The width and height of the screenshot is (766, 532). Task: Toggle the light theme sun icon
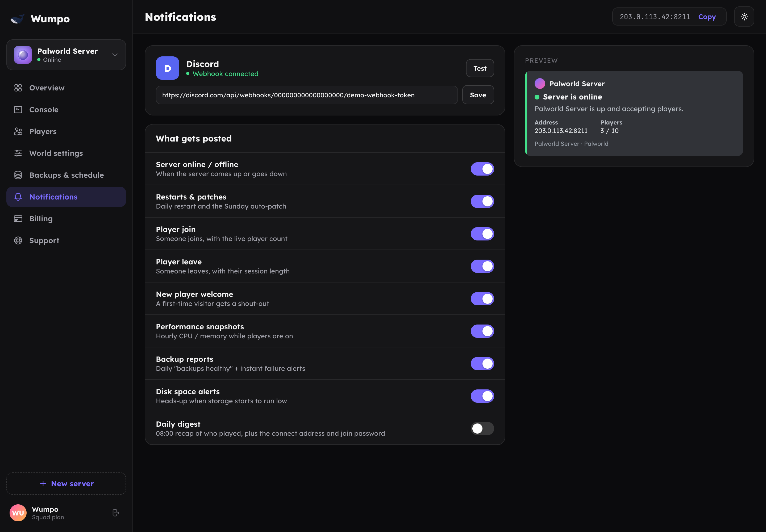pyautogui.click(x=744, y=17)
